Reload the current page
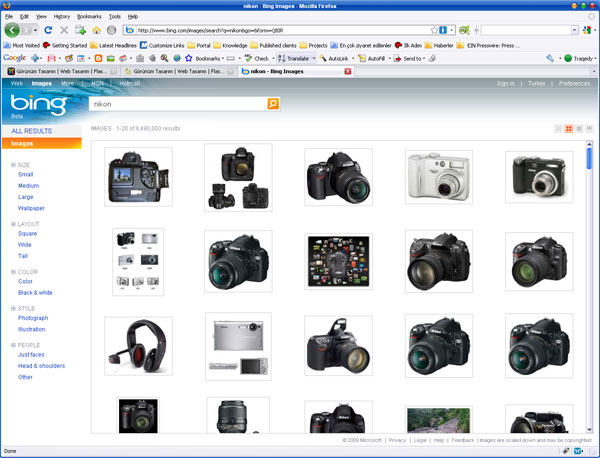Screen dimensions: 600x458 (x=48, y=30)
